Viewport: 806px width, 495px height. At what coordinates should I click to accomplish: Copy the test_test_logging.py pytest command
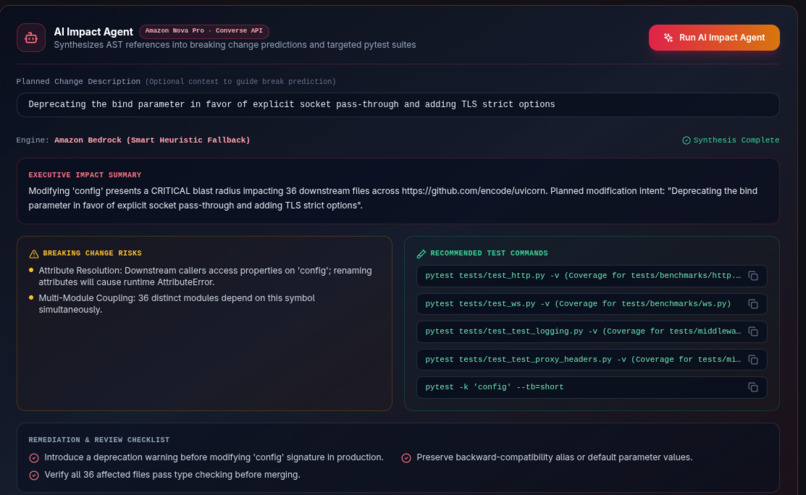753,332
